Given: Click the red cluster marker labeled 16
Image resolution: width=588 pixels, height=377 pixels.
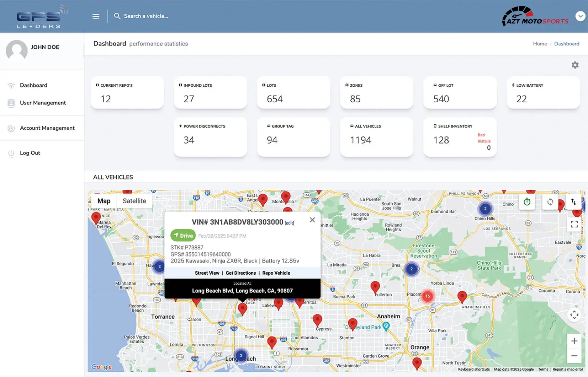Looking at the screenshot, I should point(427,296).
